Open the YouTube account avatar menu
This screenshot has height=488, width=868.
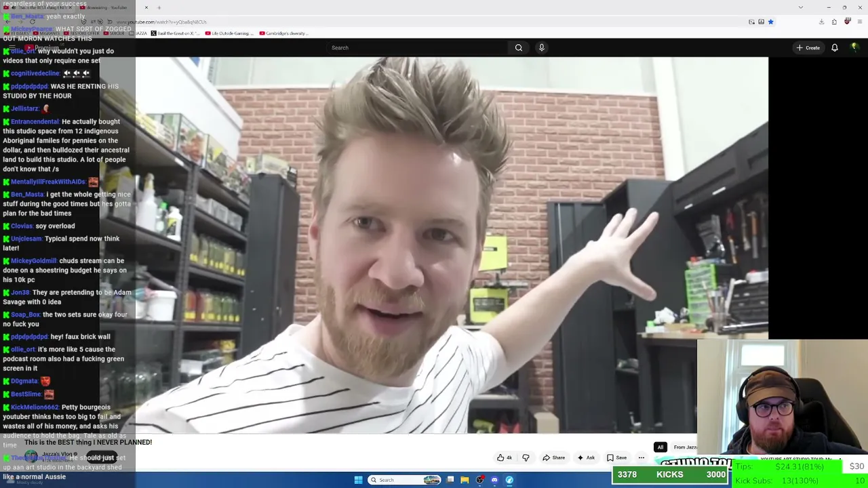854,47
